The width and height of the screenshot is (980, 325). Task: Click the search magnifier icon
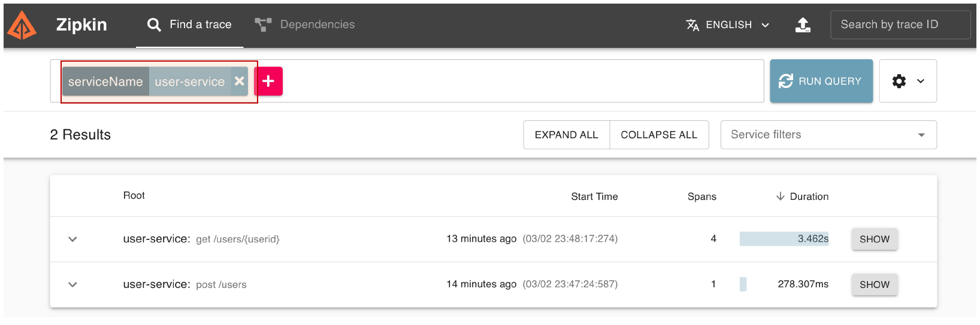tap(154, 25)
